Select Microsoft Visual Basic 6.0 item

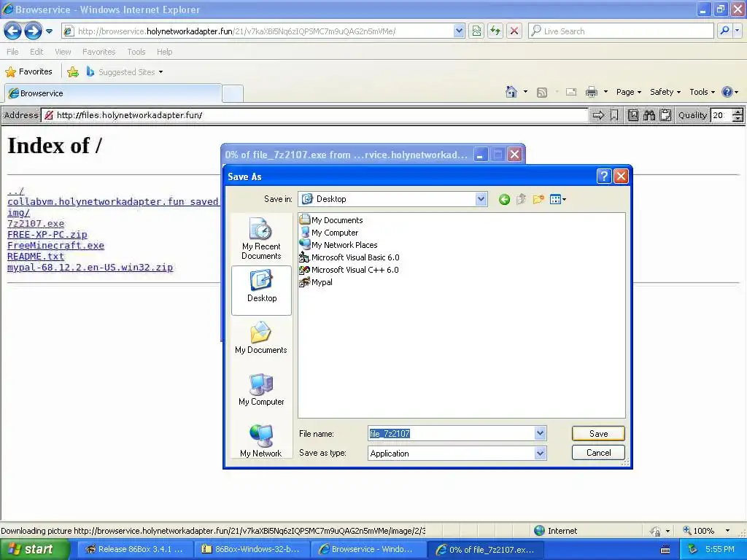[349, 257]
